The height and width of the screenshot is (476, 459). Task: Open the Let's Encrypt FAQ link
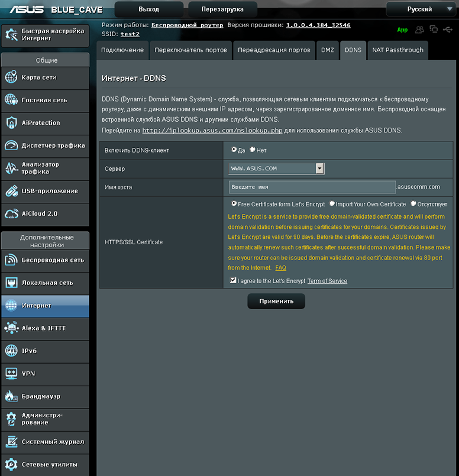[x=280, y=268]
